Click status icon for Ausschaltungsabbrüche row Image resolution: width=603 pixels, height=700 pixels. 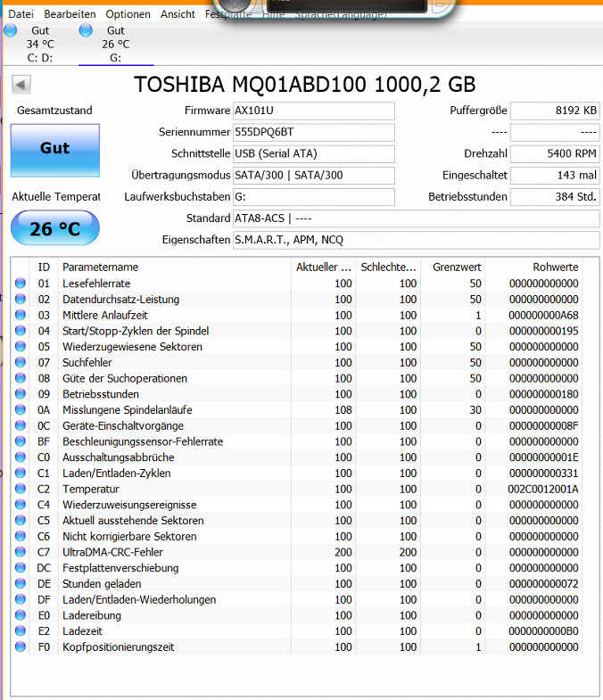tap(21, 457)
